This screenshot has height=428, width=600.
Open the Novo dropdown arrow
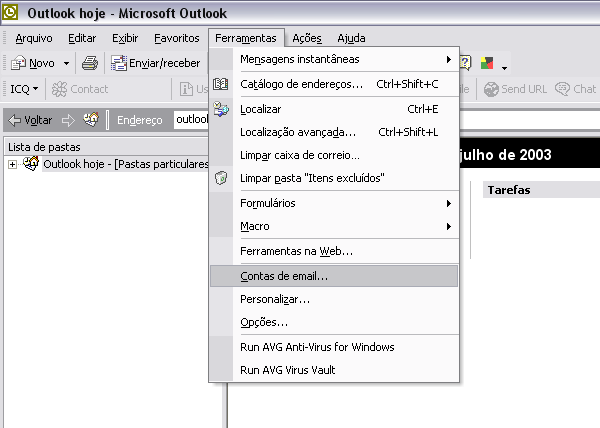66,63
